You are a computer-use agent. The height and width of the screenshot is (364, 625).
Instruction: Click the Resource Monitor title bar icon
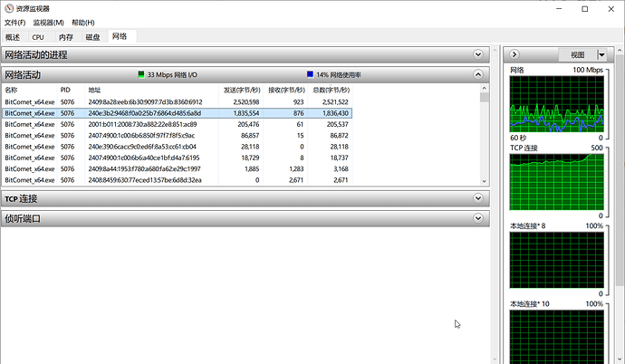9,8
